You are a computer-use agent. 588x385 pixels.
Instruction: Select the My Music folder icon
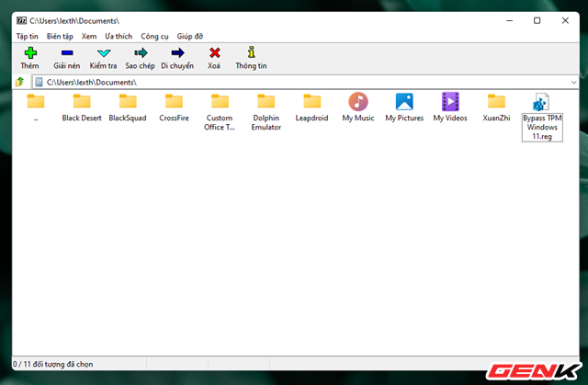coord(357,102)
